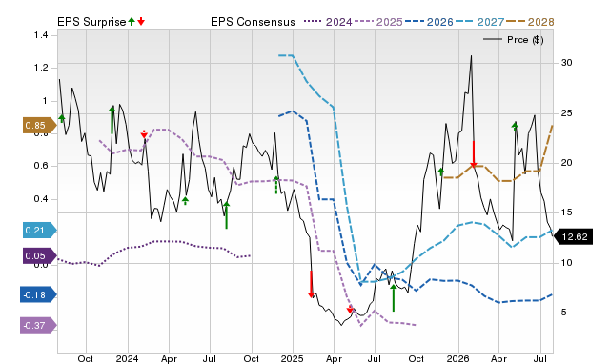Click the 5 price axis label

pos(563,313)
